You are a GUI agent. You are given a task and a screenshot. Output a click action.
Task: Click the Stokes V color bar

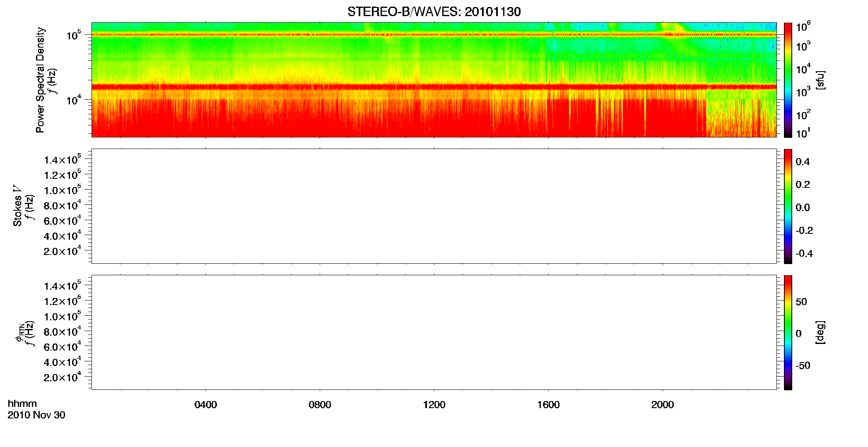click(x=788, y=206)
